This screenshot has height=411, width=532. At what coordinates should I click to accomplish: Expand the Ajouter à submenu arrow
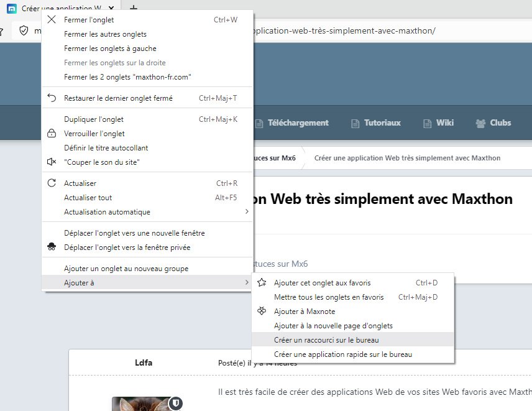point(247,282)
